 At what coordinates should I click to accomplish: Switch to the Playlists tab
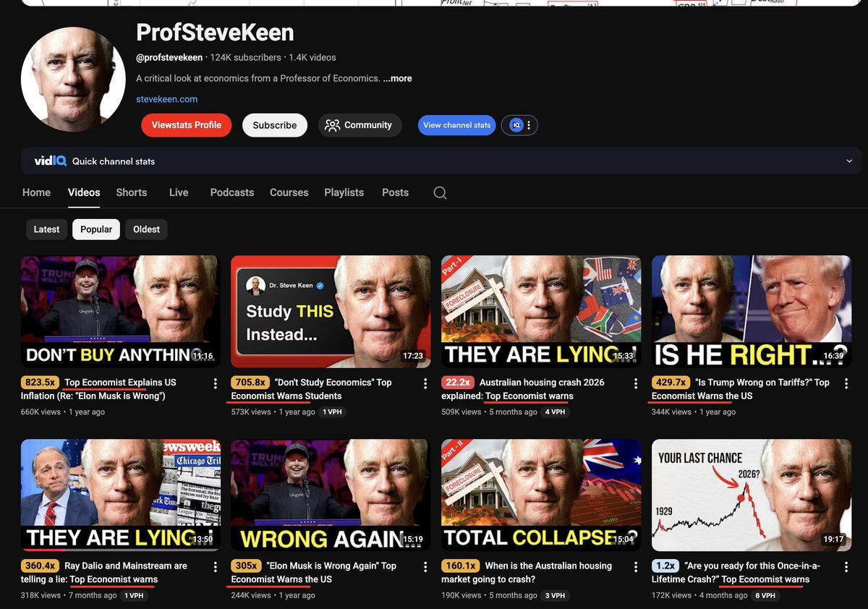pyautogui.click(x=344, y=192)
